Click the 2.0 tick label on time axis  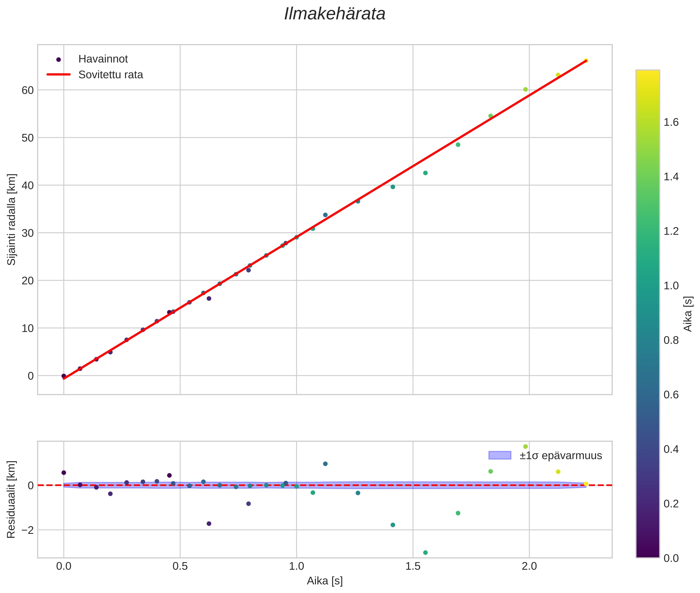529,566
